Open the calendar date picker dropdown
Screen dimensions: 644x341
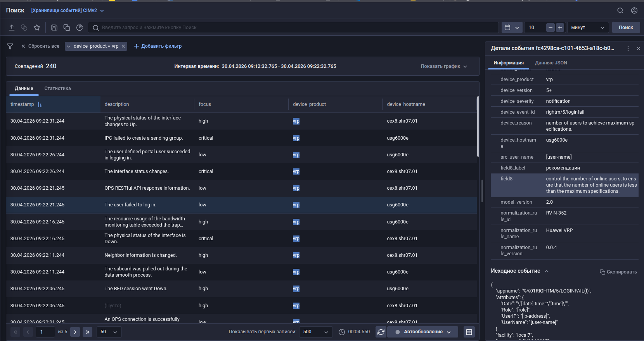(x=512, y=28)
